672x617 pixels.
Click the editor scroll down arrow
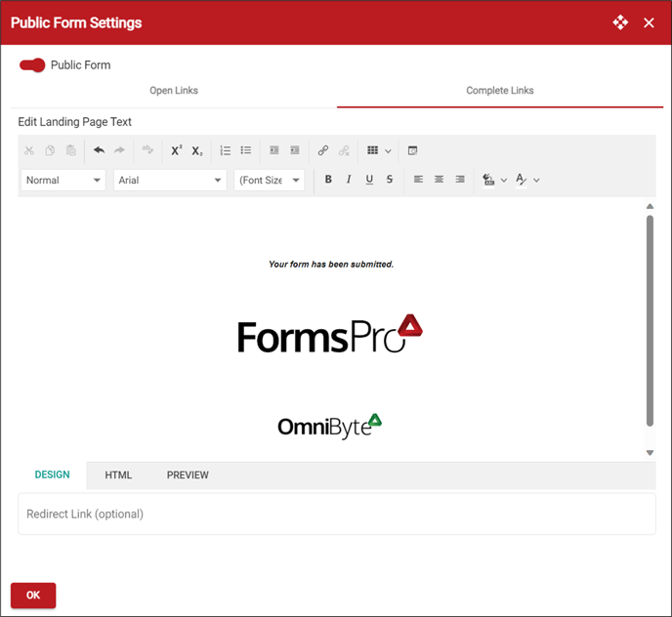(651, 453)
